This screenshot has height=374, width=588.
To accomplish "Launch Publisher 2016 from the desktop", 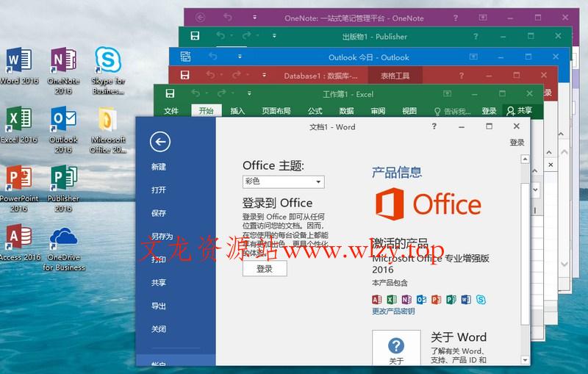I will point(63,188).
